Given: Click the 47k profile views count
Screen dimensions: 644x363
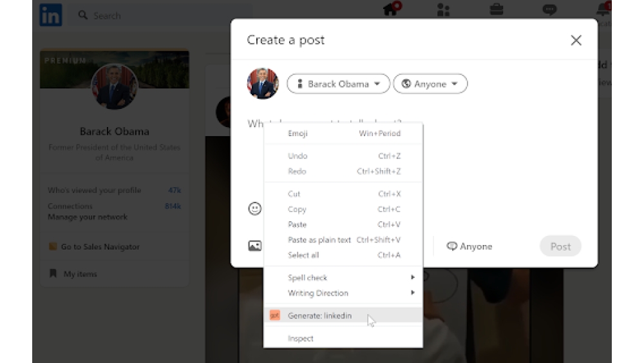Looking at the screenshot, I should (175, 190).
